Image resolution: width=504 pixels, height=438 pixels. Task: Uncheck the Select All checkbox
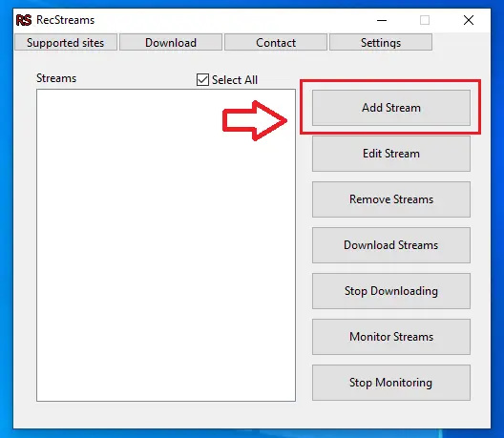click(x=202, y=80)
